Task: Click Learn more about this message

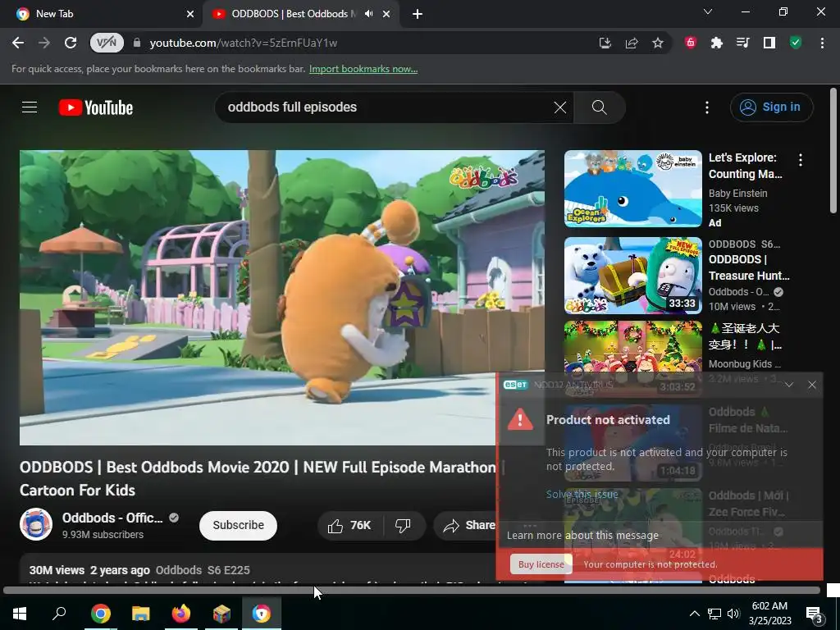Action: pyautogui.click(x=583, y=535)
